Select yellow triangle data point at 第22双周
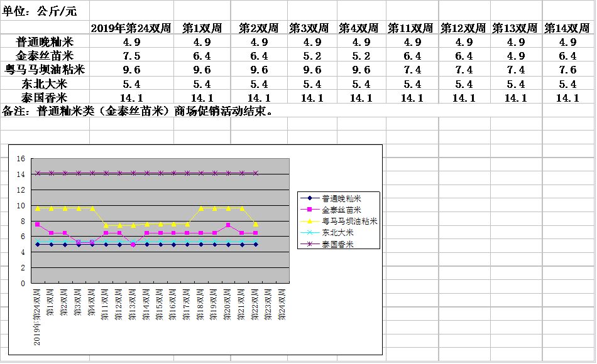 pos(256,224)
